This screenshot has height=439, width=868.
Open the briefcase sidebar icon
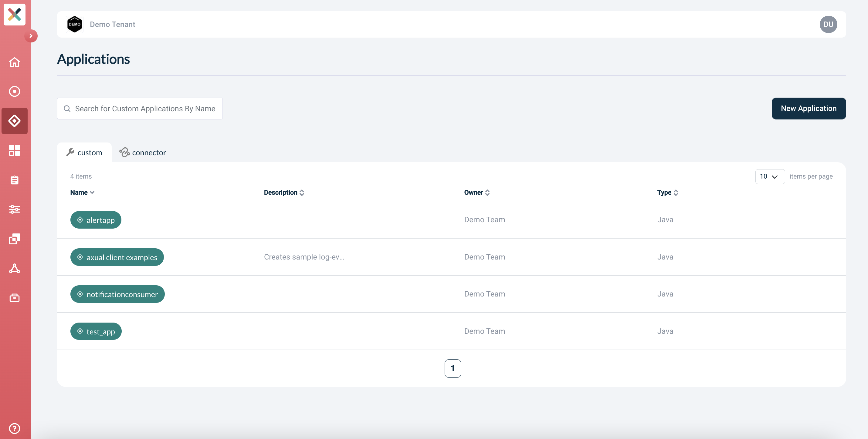pyautogui.click(x=15, y=298)
